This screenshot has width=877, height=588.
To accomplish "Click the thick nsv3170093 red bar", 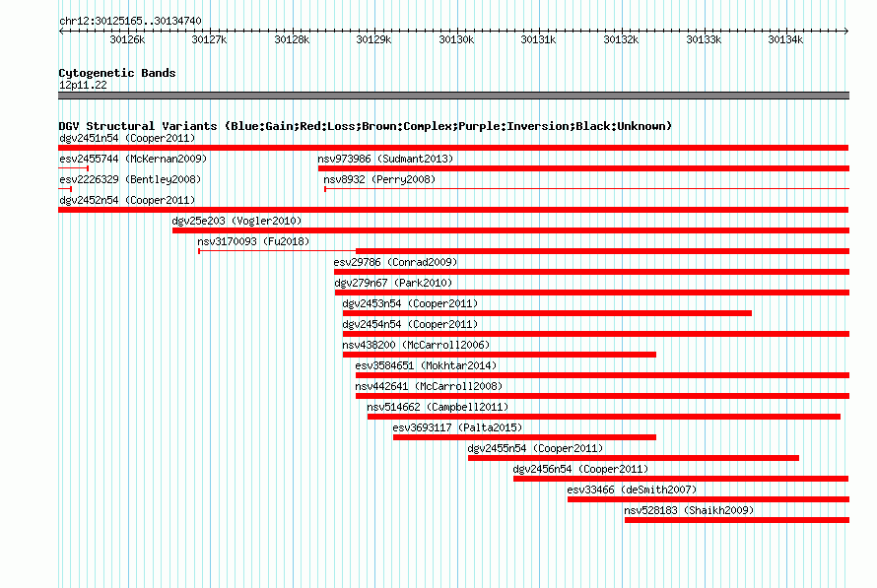I will pos(602,251).
